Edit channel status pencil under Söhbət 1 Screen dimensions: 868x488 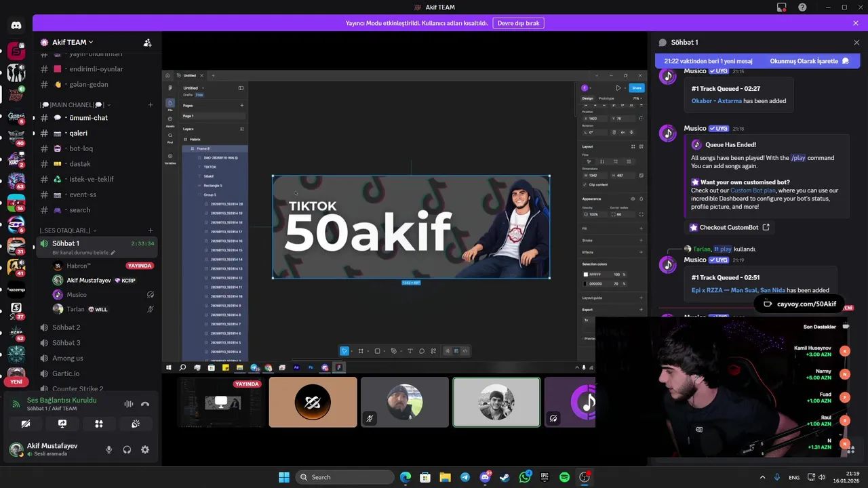(x=113, y=253)
